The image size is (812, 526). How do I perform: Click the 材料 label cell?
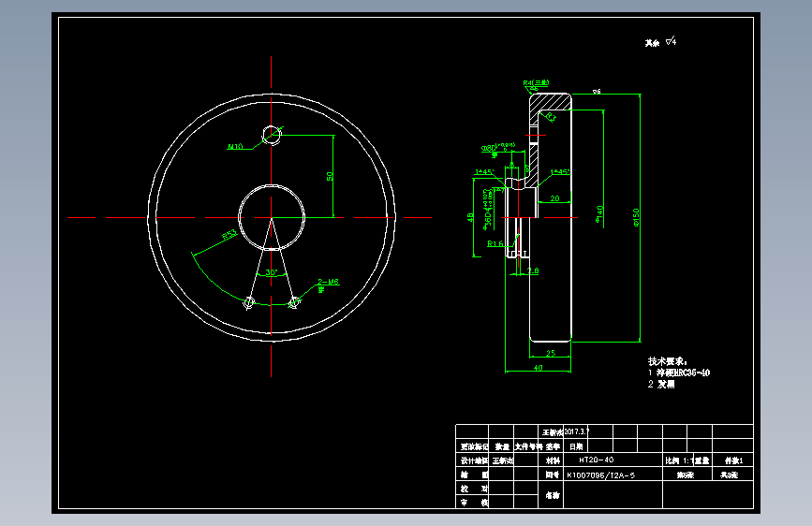(x=553, y=460)
